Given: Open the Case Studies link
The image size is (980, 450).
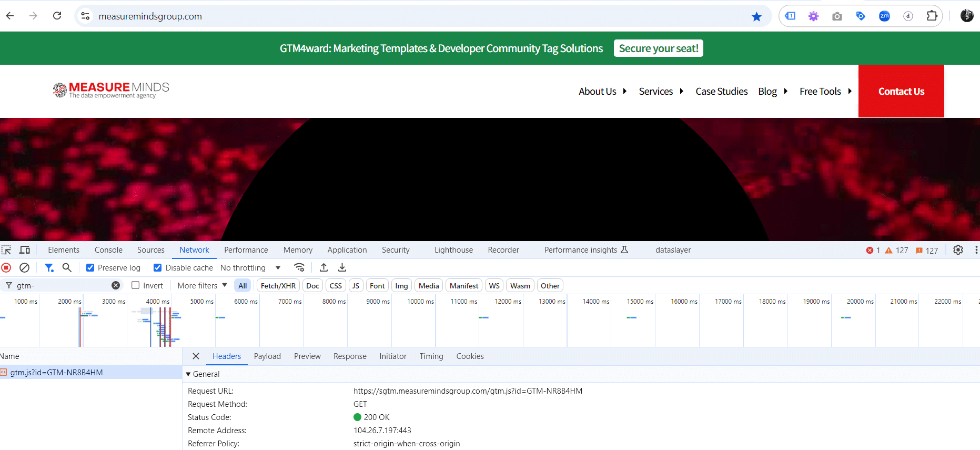Looking at the screenshot, I should (x=721, y=92).
